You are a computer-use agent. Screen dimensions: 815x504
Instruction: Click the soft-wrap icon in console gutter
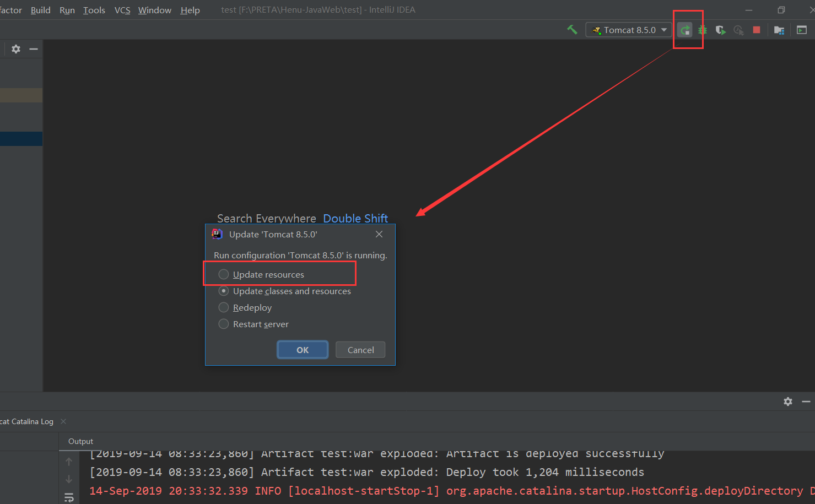coord(69,497)
